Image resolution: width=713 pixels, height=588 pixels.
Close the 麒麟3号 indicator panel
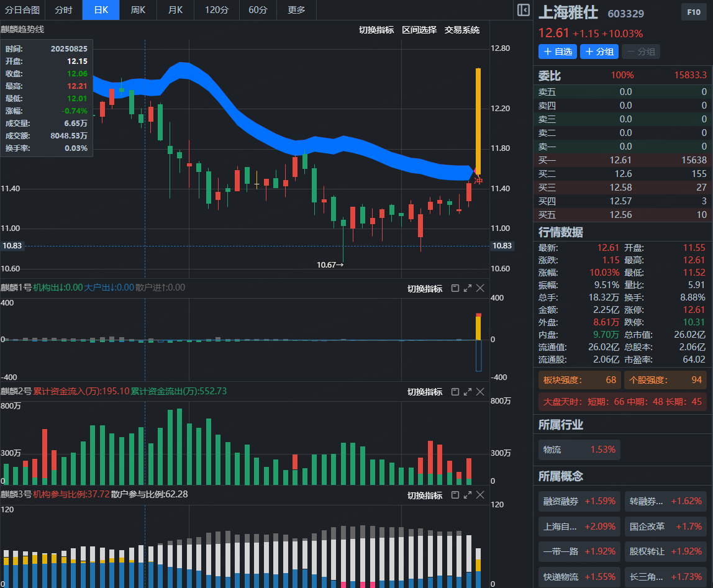point(480,495)
